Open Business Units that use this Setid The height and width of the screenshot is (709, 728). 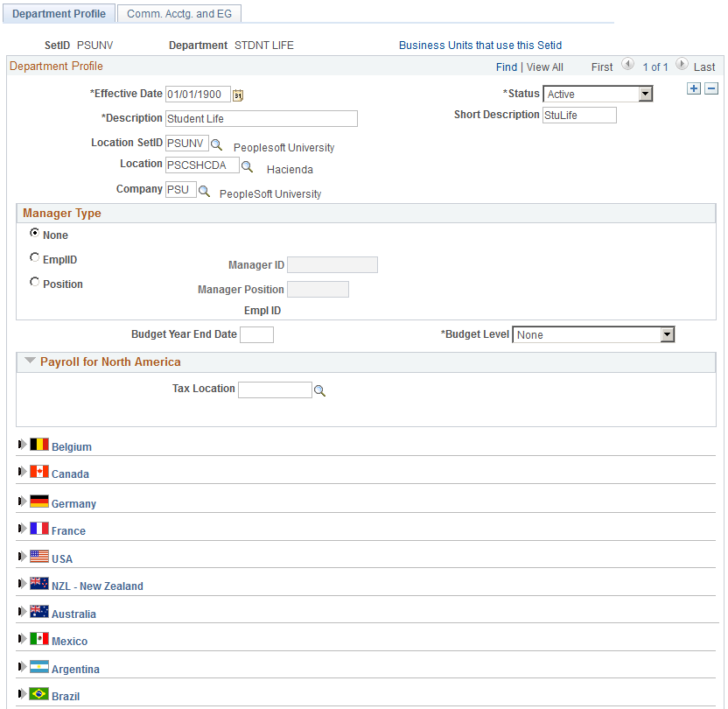coord(480,45)
